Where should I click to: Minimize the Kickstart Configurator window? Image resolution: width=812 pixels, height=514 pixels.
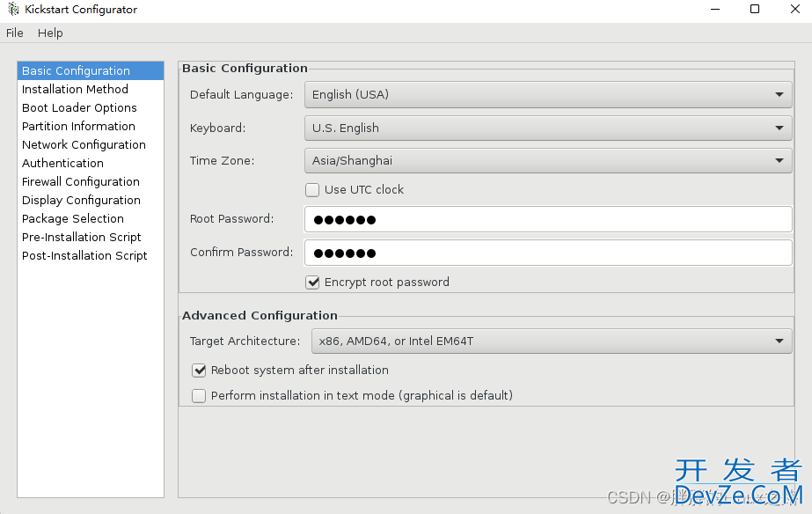(x=715, y=10)
